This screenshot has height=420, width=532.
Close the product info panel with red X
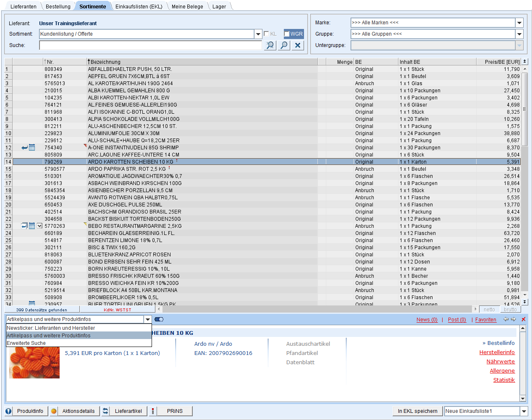(x=523, y=319)
